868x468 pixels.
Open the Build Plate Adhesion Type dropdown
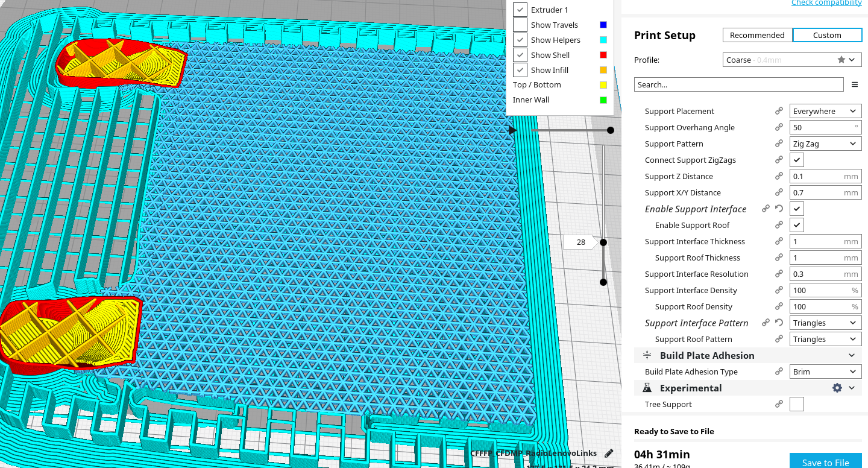825,372
